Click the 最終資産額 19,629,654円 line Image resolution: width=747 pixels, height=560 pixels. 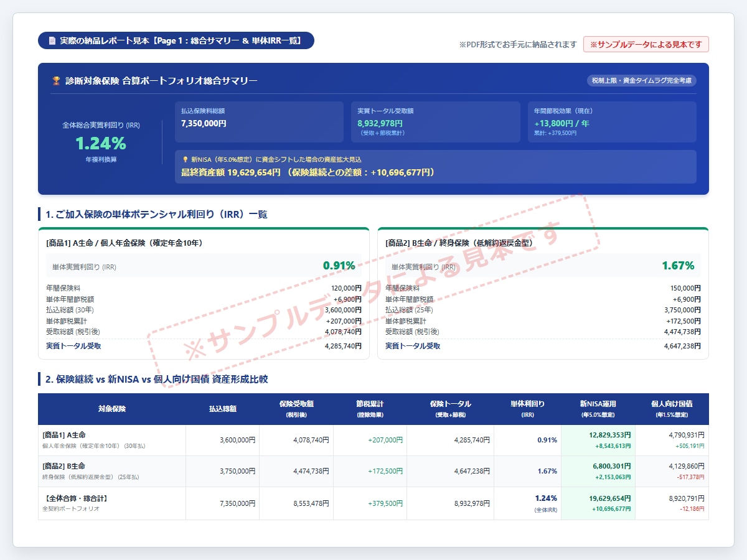pyautogui.click(x=308, y=172)
